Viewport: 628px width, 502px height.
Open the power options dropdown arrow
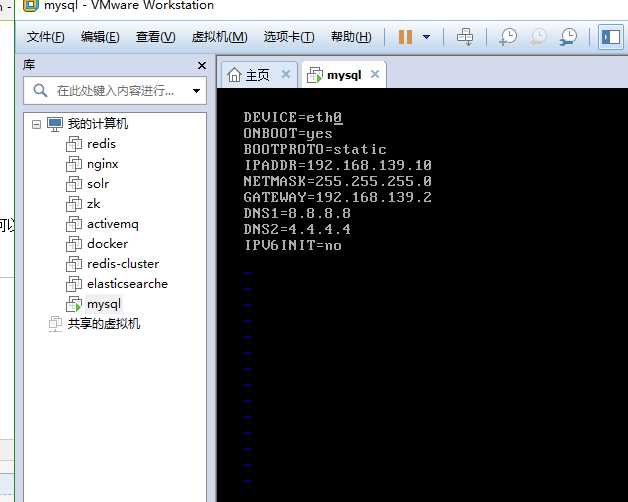click(x=427, y=37)
